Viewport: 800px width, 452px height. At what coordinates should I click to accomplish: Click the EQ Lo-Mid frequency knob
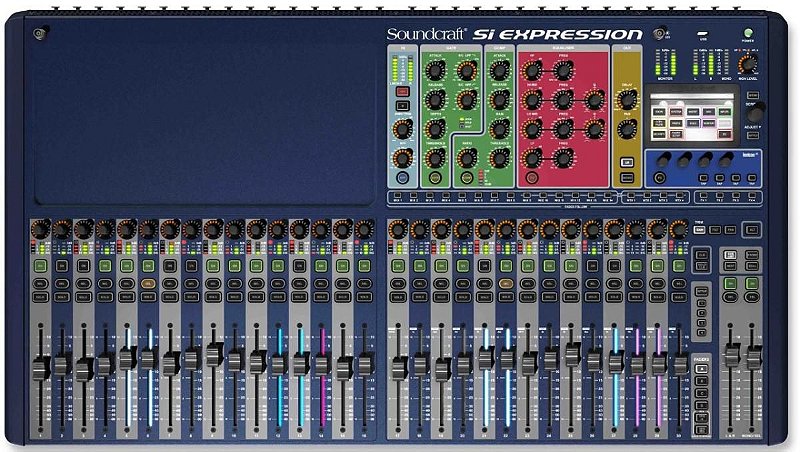[563, 129]
